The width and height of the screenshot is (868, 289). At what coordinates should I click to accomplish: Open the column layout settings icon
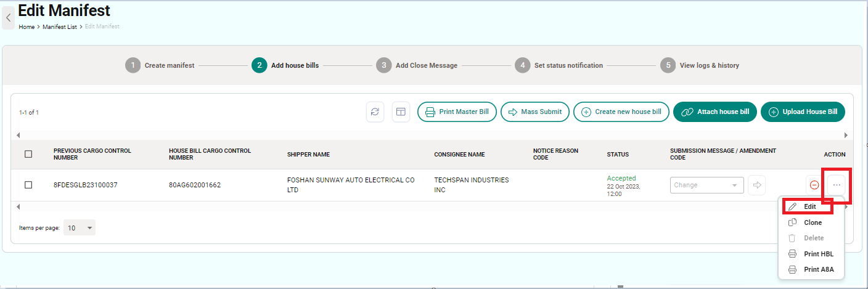click(401, 112)
